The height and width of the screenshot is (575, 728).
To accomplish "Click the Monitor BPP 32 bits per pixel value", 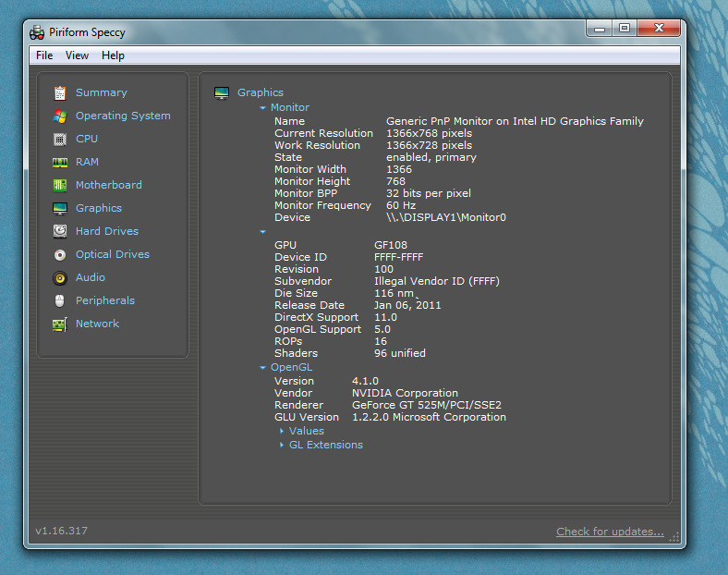I will click(429, 194).
